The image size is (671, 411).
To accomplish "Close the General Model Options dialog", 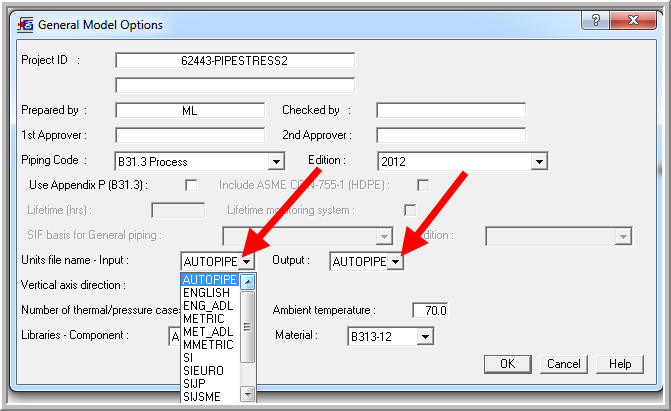I will tap(633, 20).
